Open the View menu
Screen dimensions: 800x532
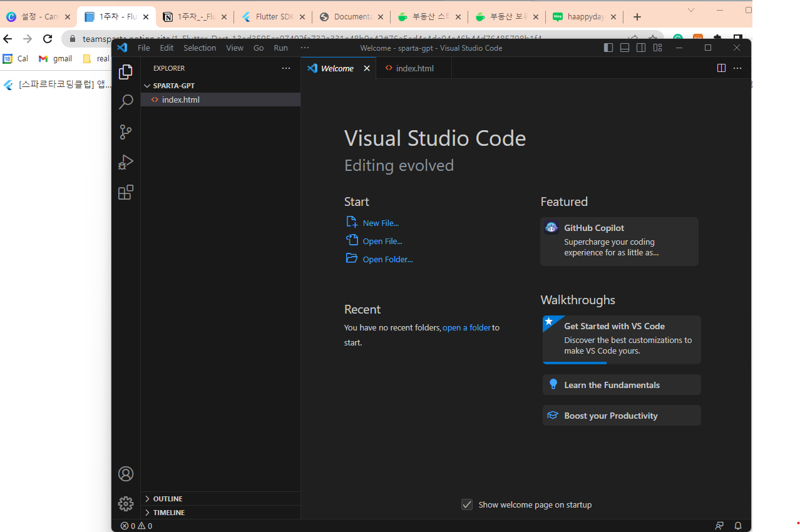235,48
